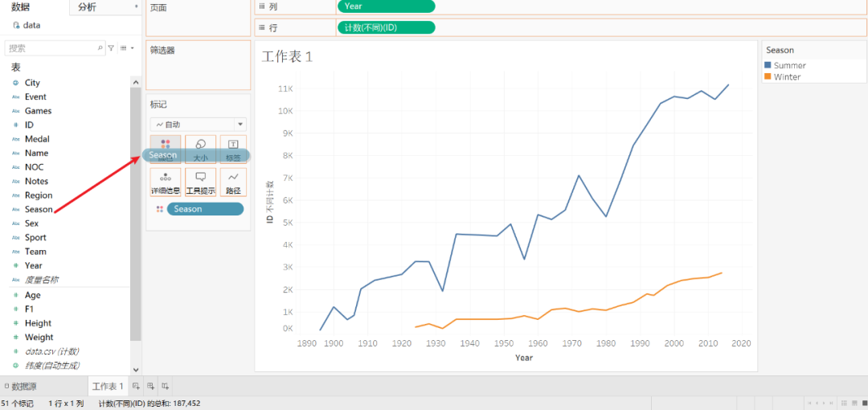The image size is (868, 410).
Task: Click the 计数(不同)(ID) pill on rows
Action: coord(386,27)
